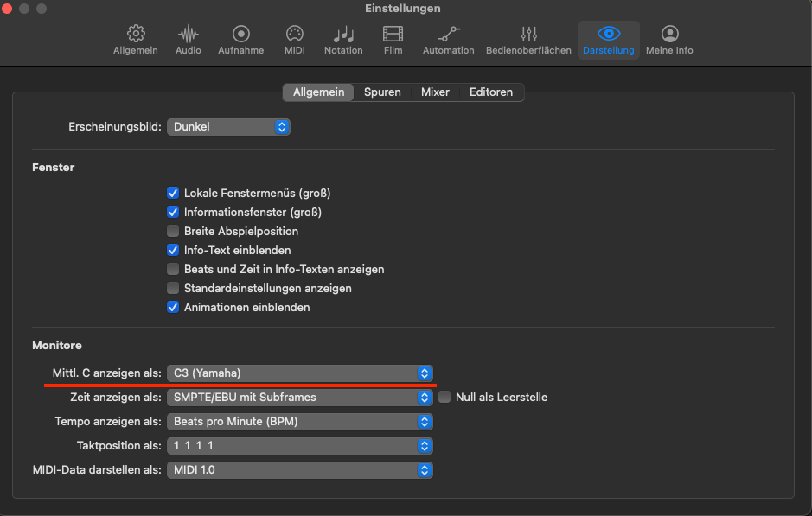This screenshot has height=516, width=812.
Task: Open the Automation settings icon
Action: pyautogui.click(x=448, y=40)
